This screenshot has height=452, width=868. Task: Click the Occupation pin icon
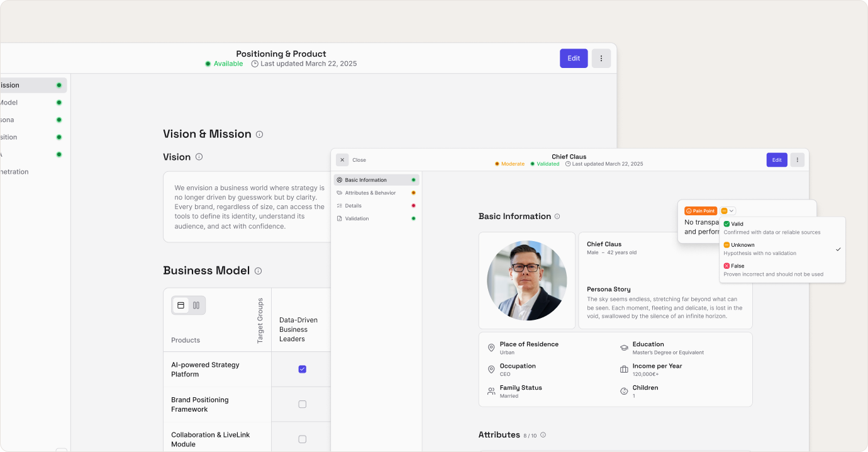pyautogui.click(x=491, y=370)
